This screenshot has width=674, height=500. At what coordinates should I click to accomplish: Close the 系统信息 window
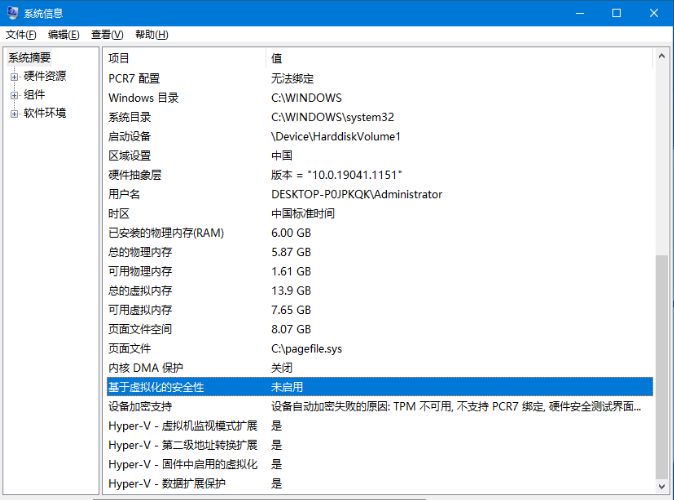(654, 13)
